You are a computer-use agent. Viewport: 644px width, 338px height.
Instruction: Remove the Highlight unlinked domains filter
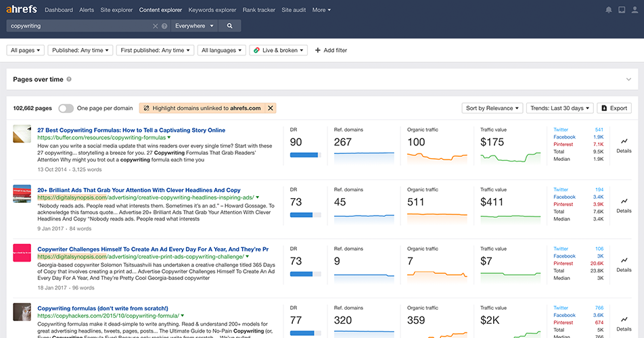(271, 108)
